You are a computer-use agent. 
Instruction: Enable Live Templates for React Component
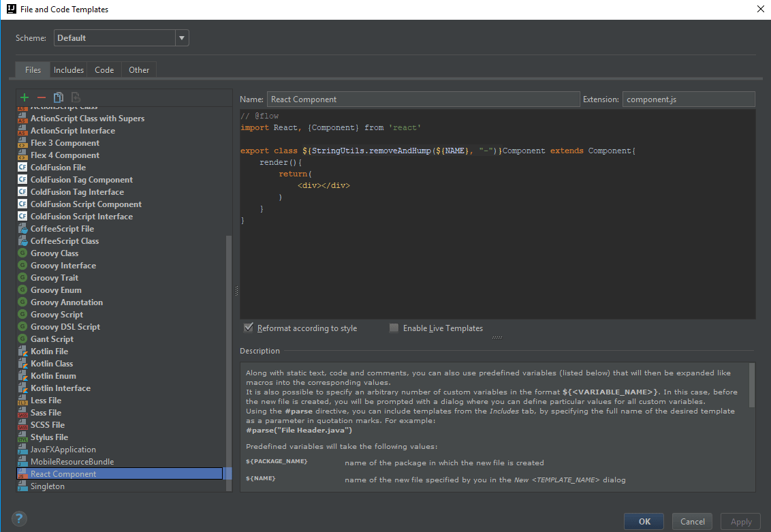coord(394,328)
